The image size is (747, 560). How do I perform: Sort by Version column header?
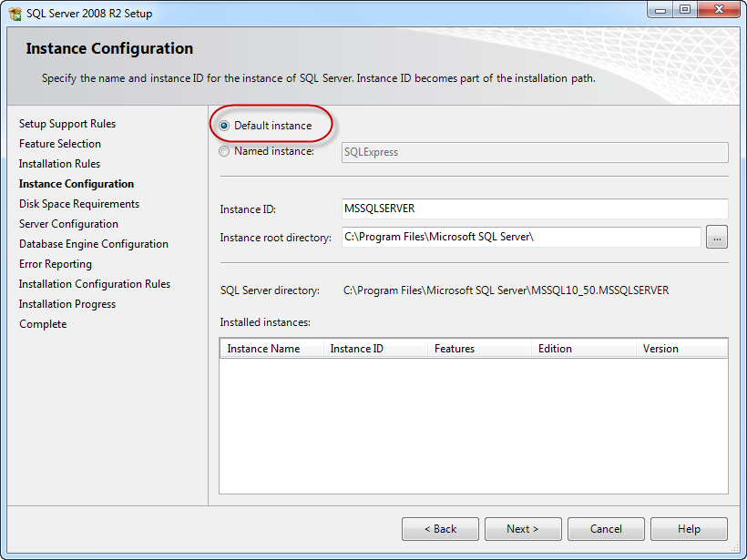pos(681,349)
